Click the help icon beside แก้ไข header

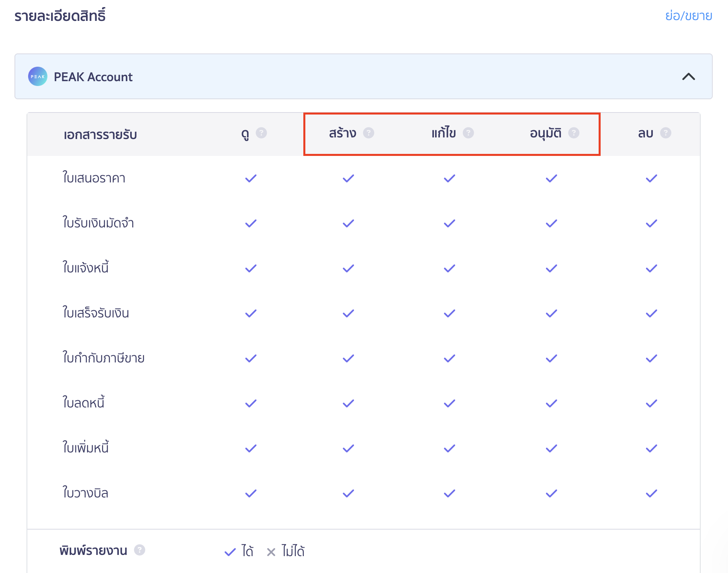point(468,133)
